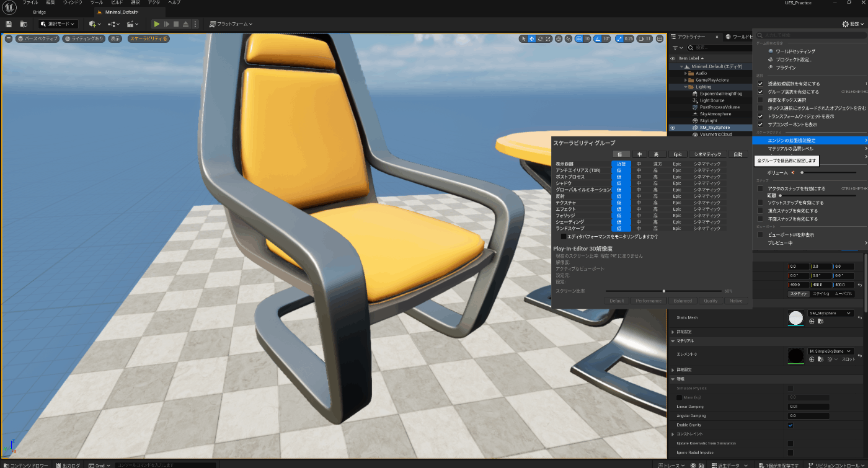Toggle rotation snapping angle icon
The width and height of the screenshot is (868, 468).
click(598, 38)
